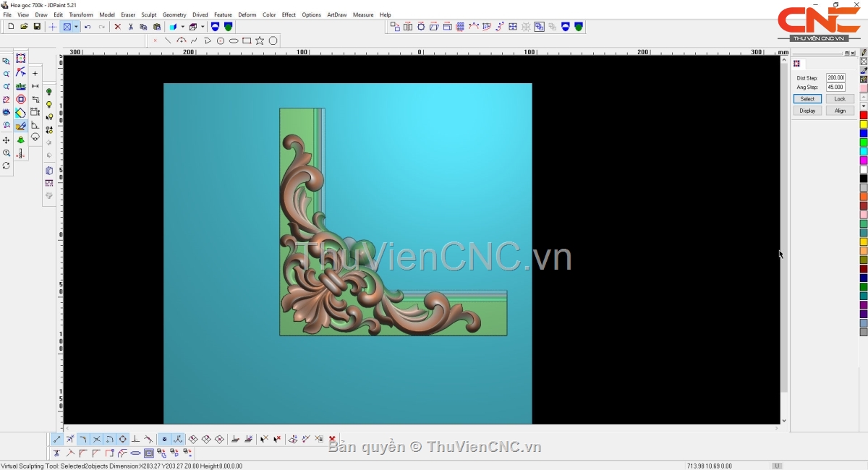The width and height of the screenshot is (868, 470).
Task: Click the Dist Step input field
Action: pyautogui.click(x=835, y=77)
